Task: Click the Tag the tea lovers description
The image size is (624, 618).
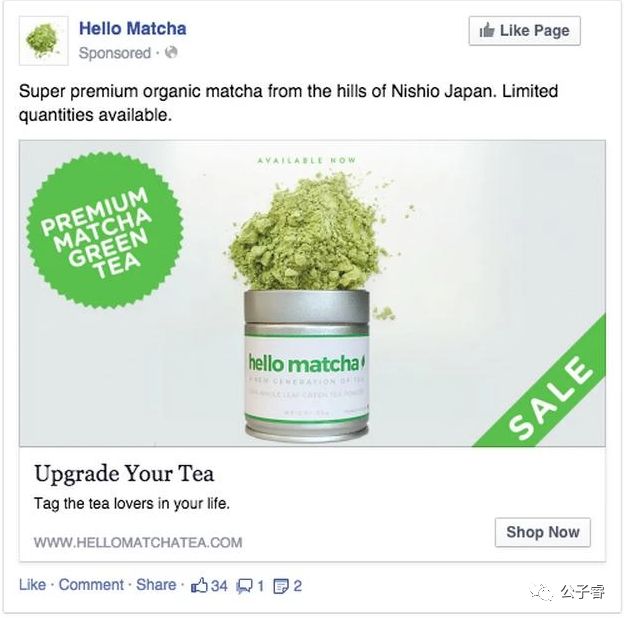Action: coord(132,503)
